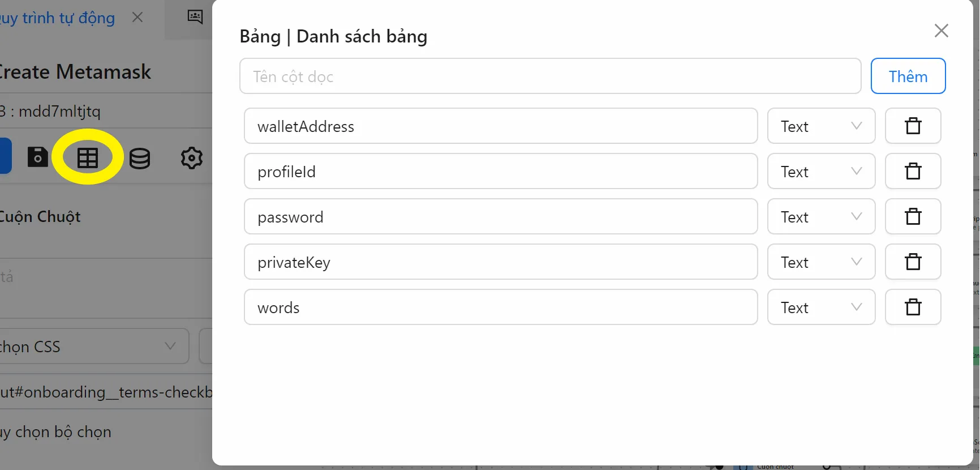Expand the words column type dropdown
Screen dimensions: 980x470
[821, 307]
